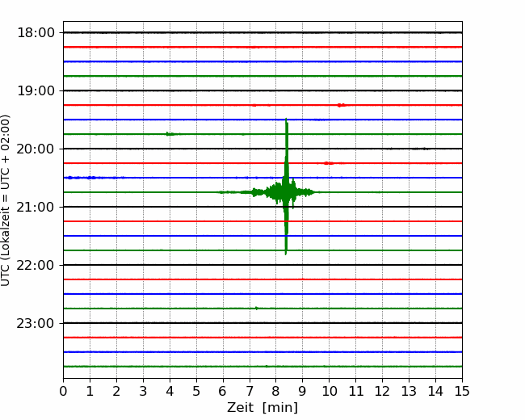
Task: Click the 23:00 time axis label
Action: [x=36, y=323]
